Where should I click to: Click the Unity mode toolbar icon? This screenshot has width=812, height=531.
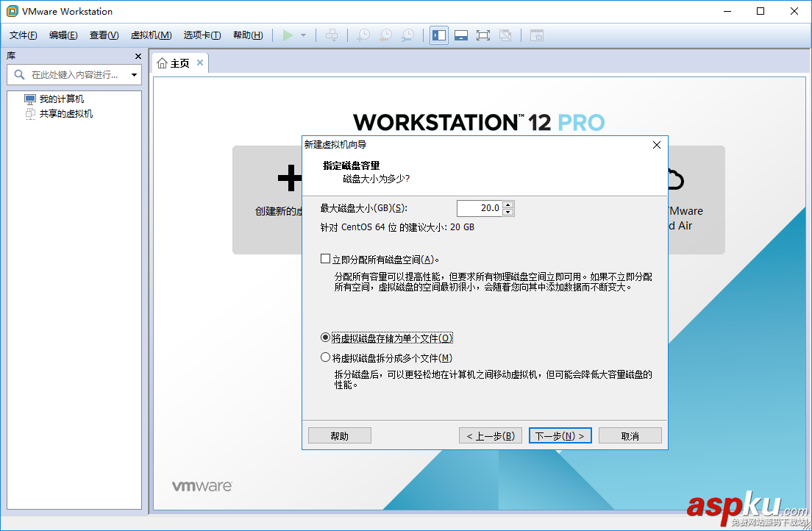[505, 35]
